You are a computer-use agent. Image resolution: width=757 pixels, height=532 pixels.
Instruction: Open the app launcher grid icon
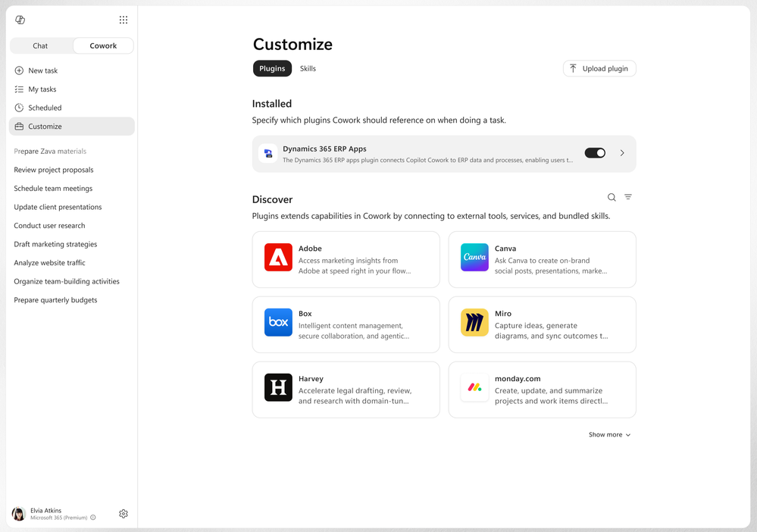[124, 20]
